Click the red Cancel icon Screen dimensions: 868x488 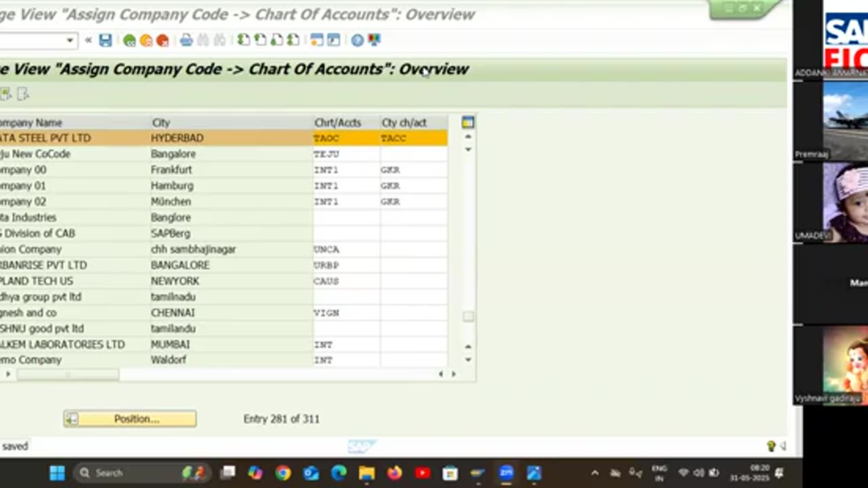pyautogui.click(x=162, y=41)
